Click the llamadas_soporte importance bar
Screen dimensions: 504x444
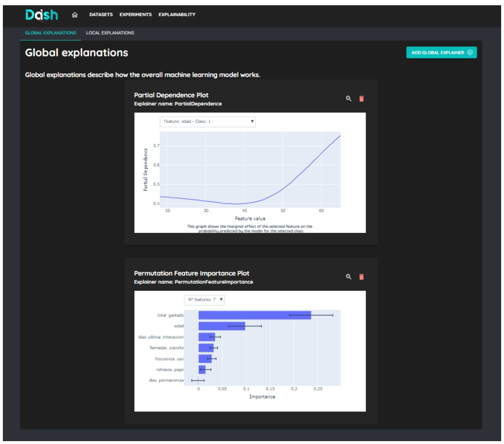(x=205, y=348)
